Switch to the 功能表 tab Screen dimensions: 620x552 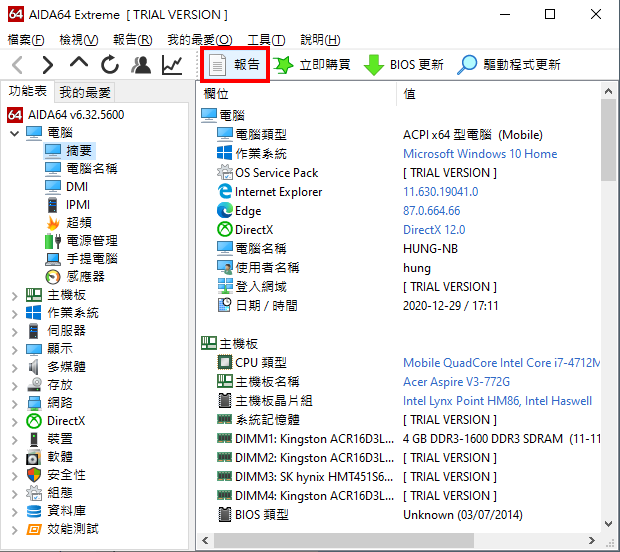point(28,91)
